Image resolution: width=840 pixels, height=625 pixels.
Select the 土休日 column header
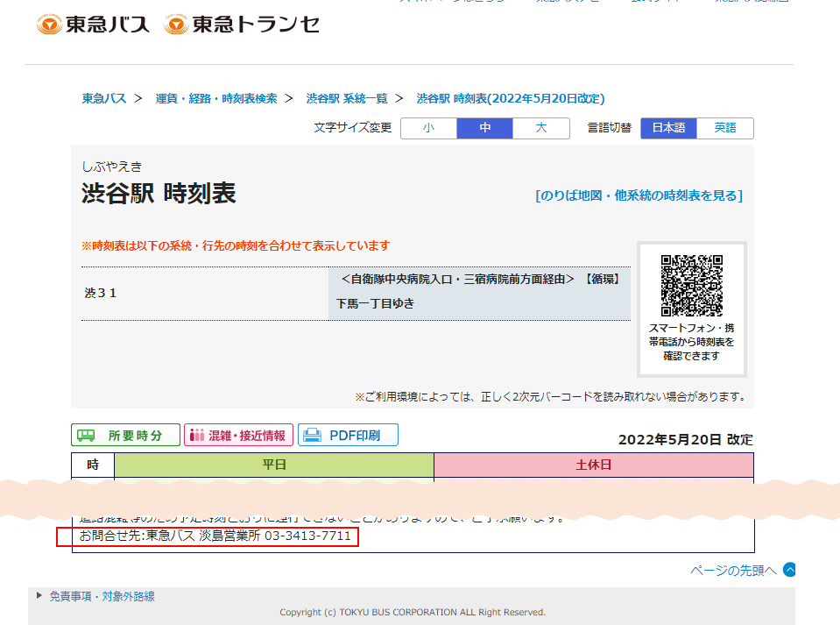[x=594, y=465]
